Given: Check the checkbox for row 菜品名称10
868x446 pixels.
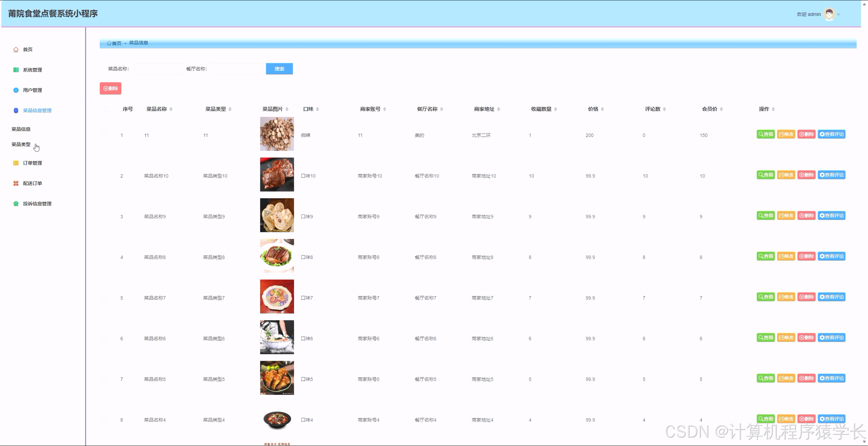Looking at the screenshot, I should tap(104, 176).
